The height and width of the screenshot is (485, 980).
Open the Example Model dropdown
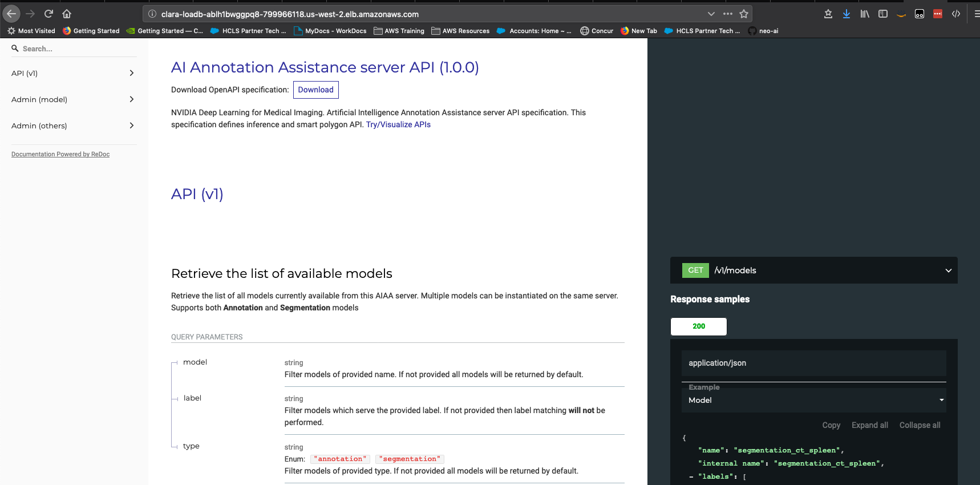click(814, 400)
